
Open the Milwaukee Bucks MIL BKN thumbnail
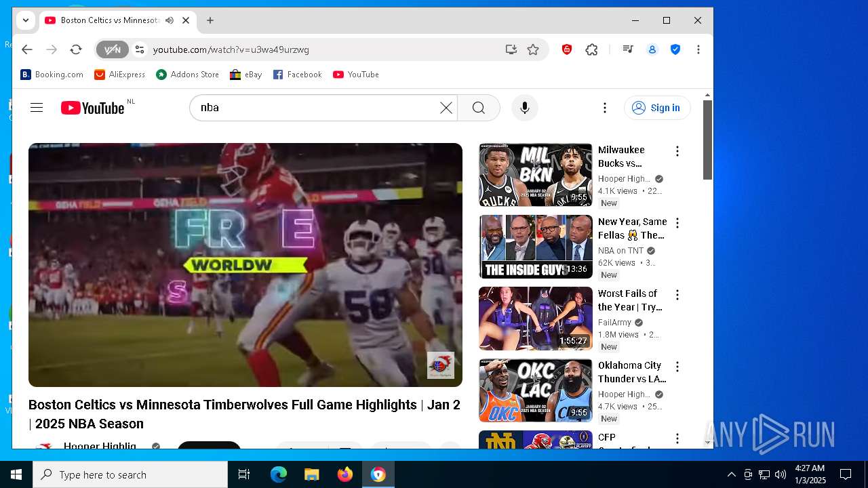(x=536, y=175)
